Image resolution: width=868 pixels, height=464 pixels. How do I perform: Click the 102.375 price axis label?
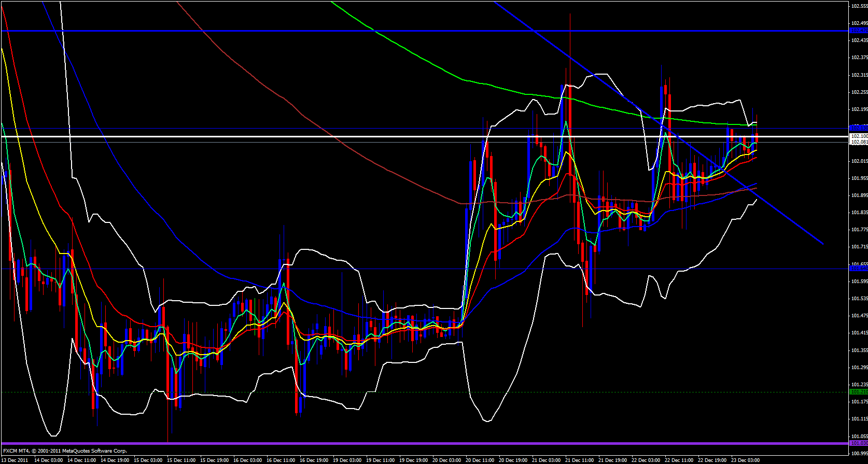[859, 58]
